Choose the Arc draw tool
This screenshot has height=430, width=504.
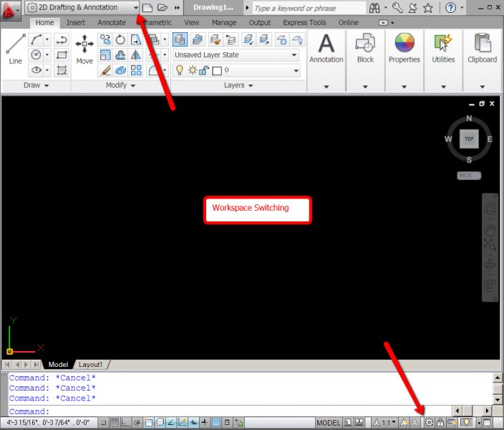pyautogui.click(x=36, y=40)
